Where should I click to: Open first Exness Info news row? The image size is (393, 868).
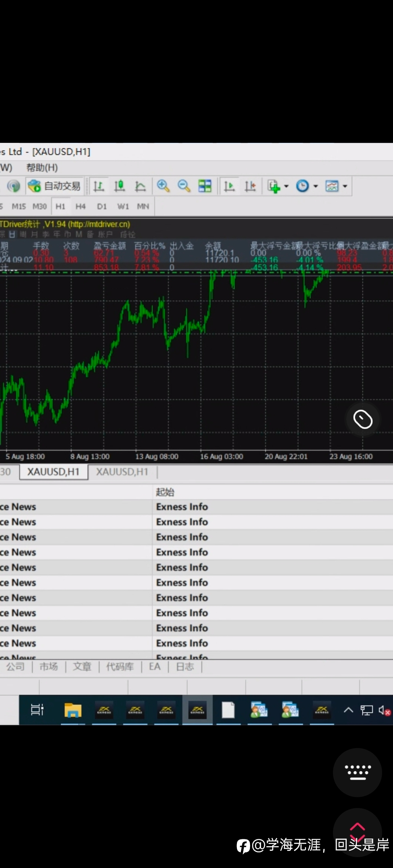pyautogui.click(x=182, y=507)
